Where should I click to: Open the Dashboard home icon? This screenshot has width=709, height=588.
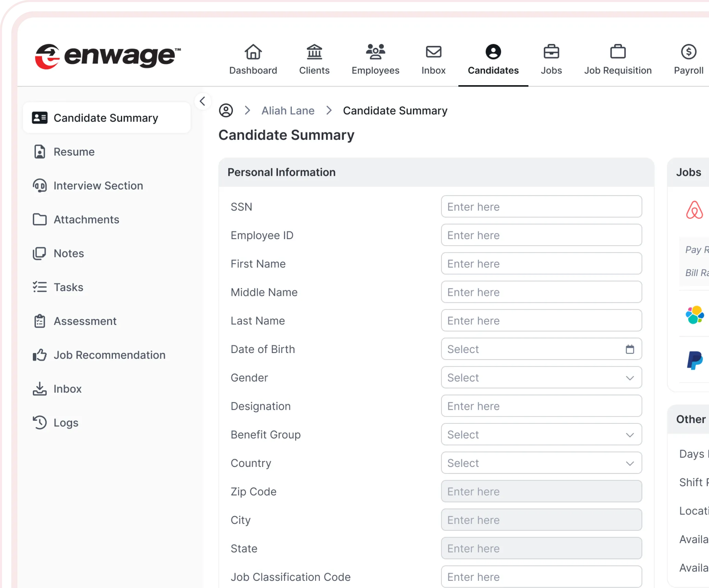(x=253, y=52)
